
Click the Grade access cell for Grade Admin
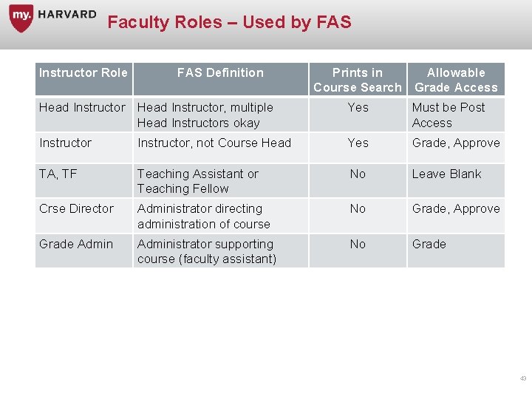[x=429, y=245]
